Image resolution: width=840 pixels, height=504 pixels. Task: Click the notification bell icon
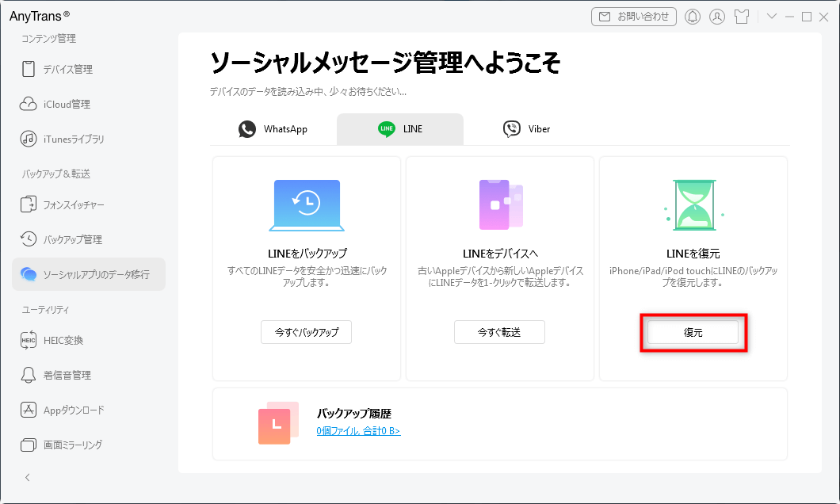tap(692, 16)
